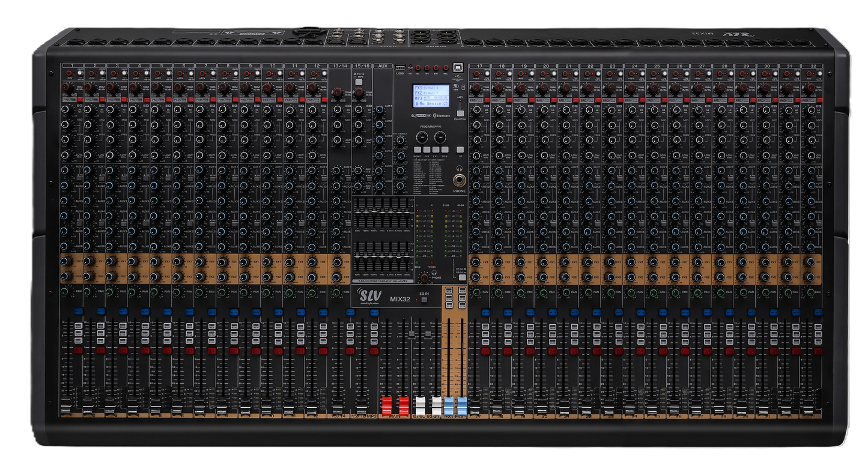Push FX1 return MAIN routing button
Screen dimensions: 868x472
click(449, 290)
